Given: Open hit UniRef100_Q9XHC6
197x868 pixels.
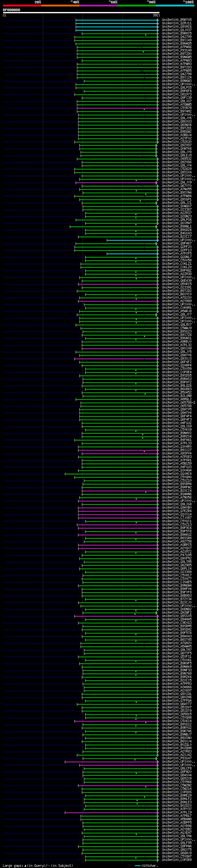Looking at the screenshot, I should coord(177,26).
